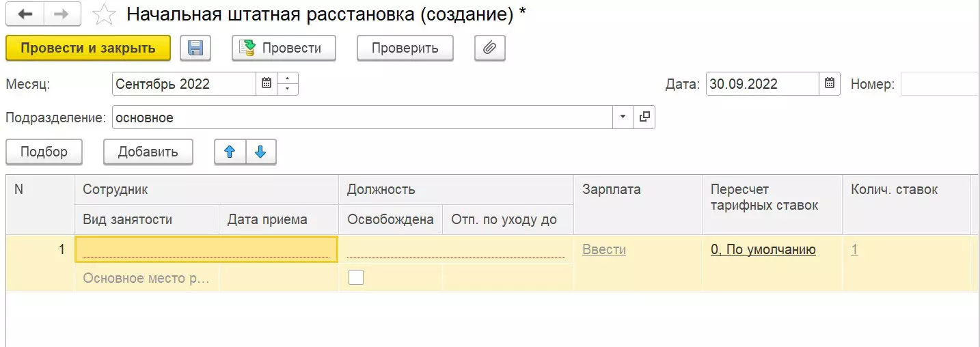Save document with floppy disk icon
Image resolution: width=980 pixels, height=347 pixels.
[x=195, y=48]
